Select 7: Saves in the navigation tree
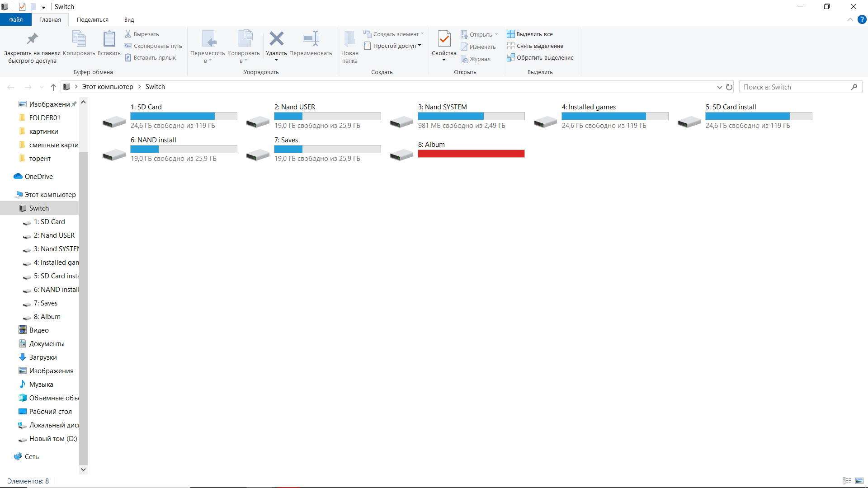This screenshot has height=488, width=868. [46, 303]
